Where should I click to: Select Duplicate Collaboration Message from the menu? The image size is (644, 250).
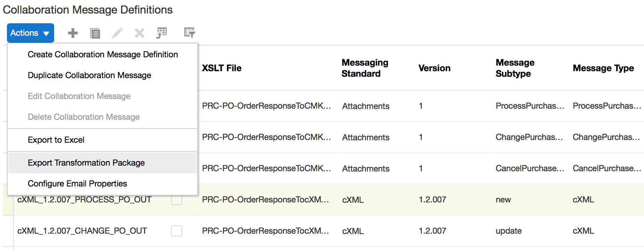click(x=89, y=75)
